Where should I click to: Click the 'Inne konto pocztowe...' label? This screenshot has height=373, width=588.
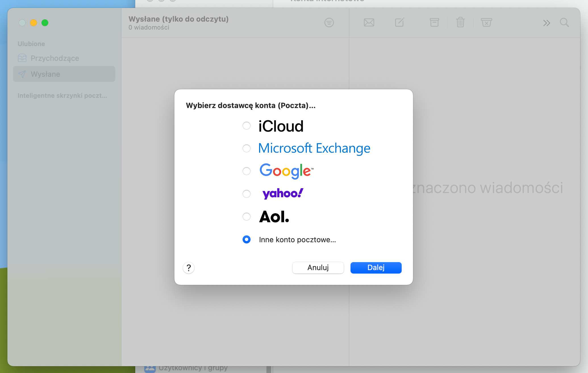point(297,240)
